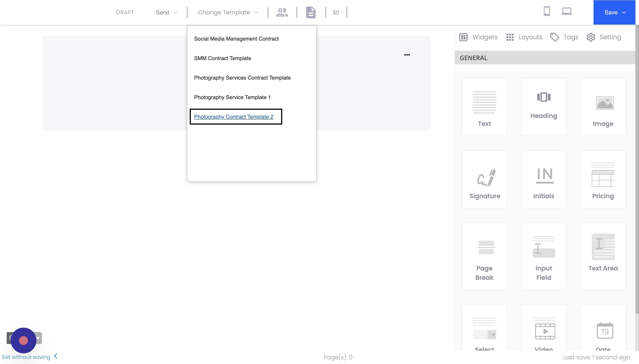Add the Signature widget
Viewport: 639px width, 364px height.
pyautogui.click(x=484, y=179)
